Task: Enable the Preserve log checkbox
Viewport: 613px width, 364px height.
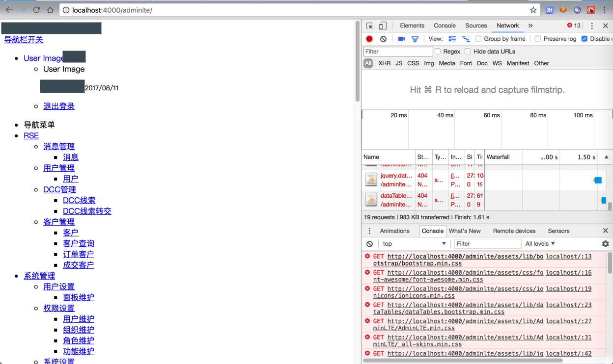Action: [x=538, y=39]
